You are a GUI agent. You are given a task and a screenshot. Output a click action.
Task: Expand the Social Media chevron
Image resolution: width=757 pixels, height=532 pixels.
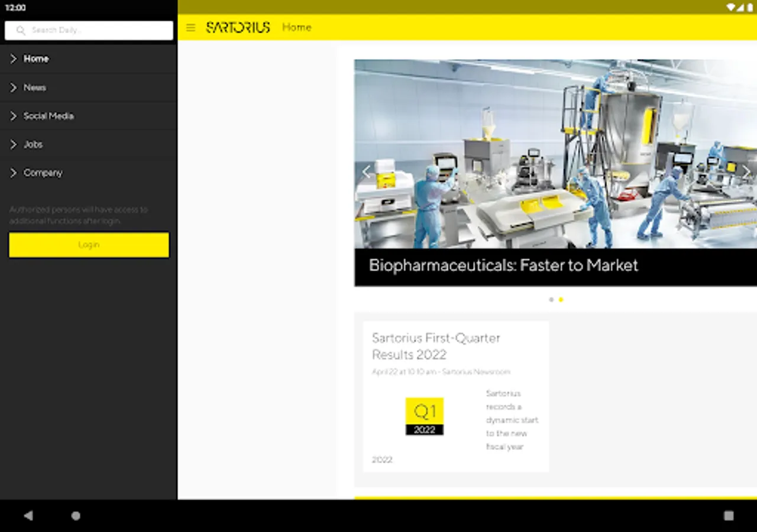coord(14,116)
